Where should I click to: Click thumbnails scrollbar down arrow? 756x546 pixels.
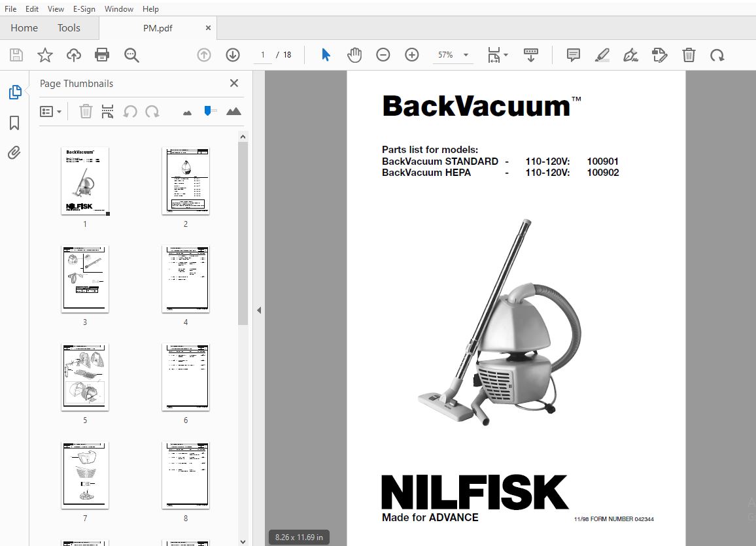point(243,541)
